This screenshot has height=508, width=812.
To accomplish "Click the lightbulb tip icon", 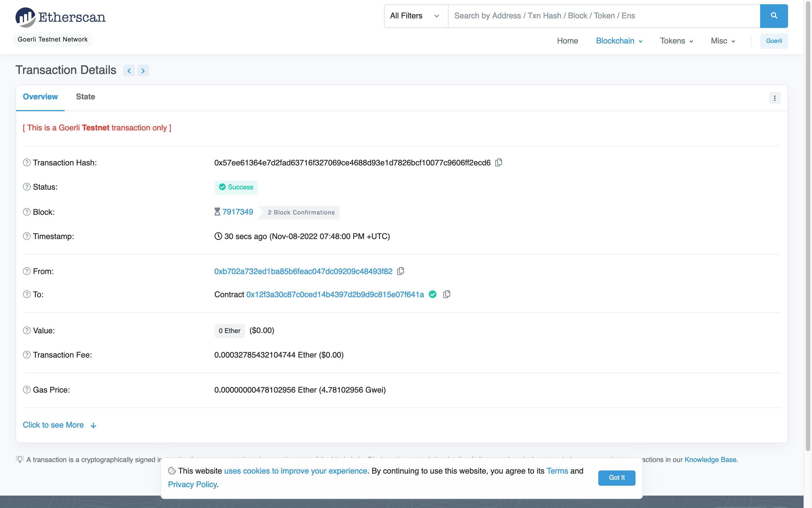I will (x=20, y=459).
